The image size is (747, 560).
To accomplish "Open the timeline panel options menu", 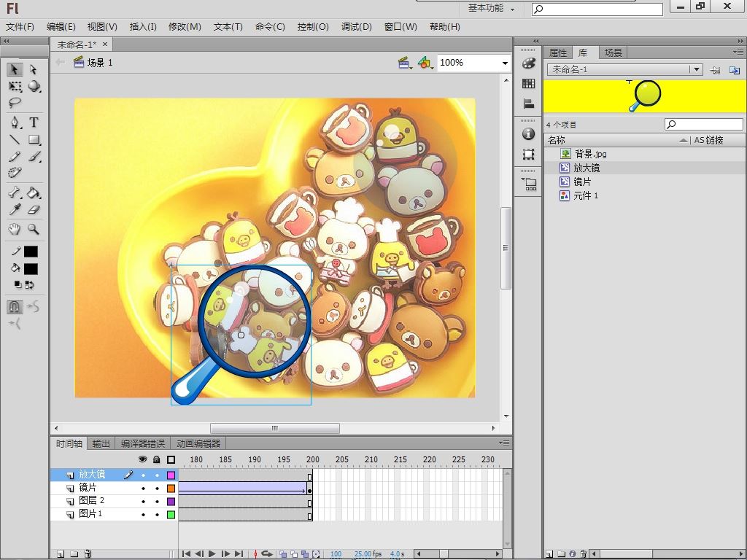I will pos(504,443).
